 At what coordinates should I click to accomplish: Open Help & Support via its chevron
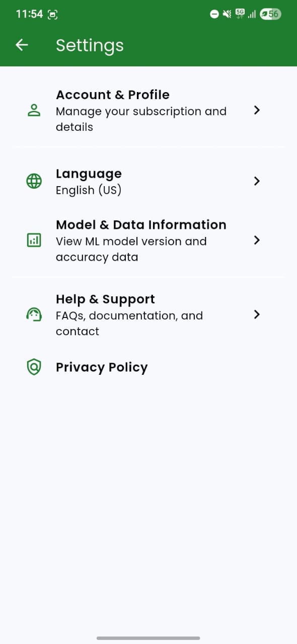[257, 314]
